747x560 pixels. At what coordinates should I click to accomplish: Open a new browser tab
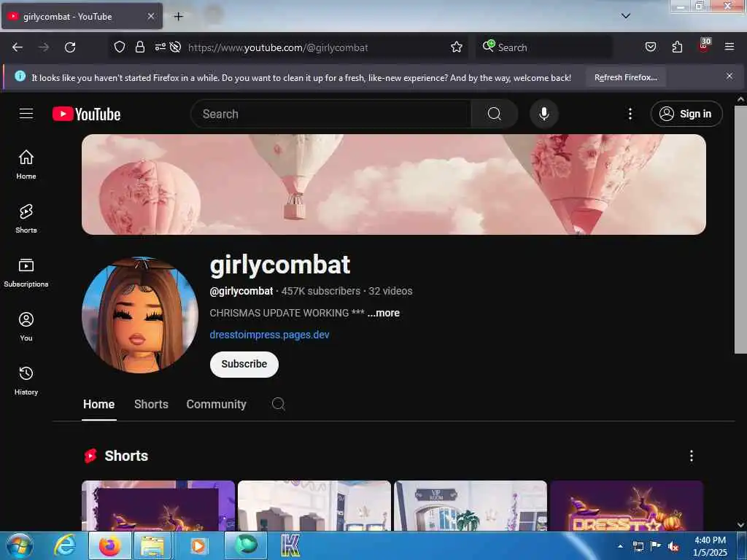click(x=179, y=17)
